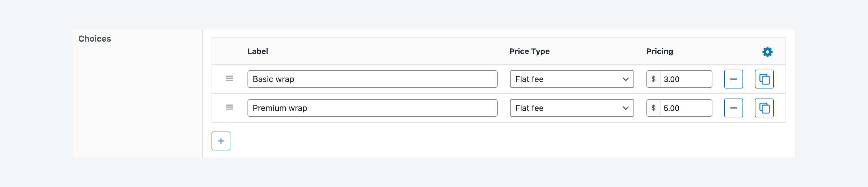
Task: Click the 3.00 pricing field
Action: pos(686,79)
